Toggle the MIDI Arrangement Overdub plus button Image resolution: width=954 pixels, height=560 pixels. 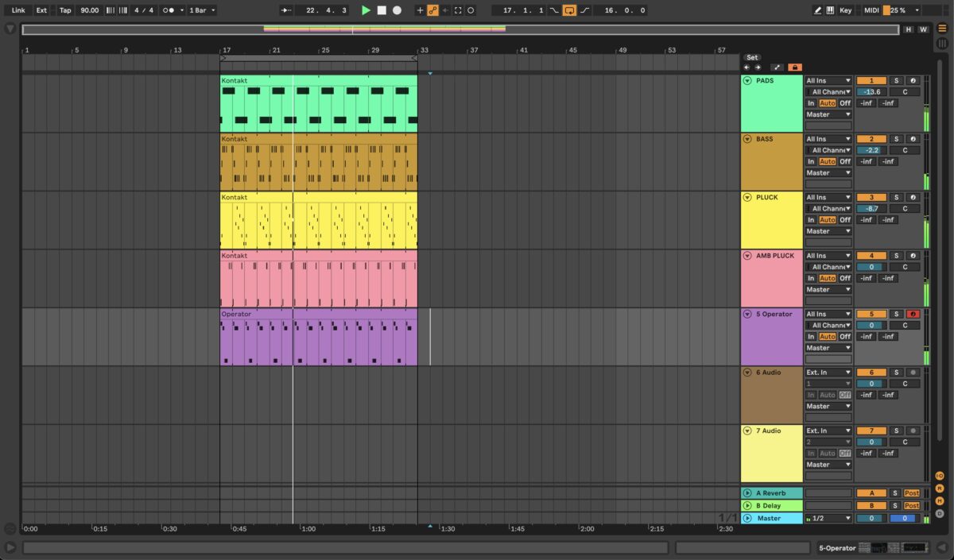420,10
